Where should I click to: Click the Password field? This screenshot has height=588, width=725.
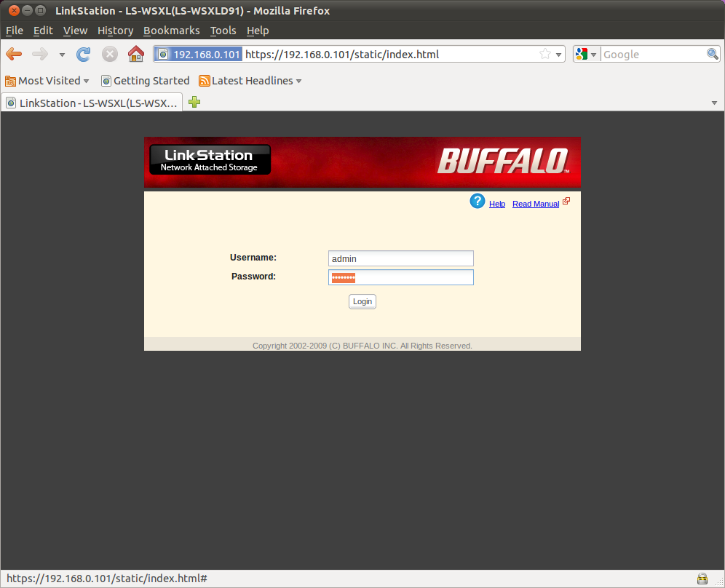(401, 277)
